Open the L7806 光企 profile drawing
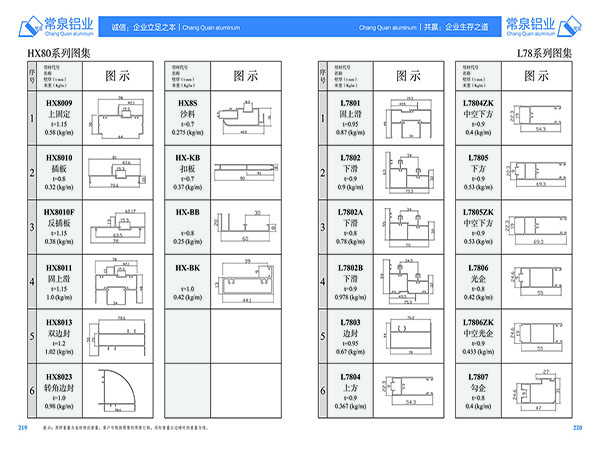Image resolution: width=600 pixels, height=450 pixels. click(538, 281)
